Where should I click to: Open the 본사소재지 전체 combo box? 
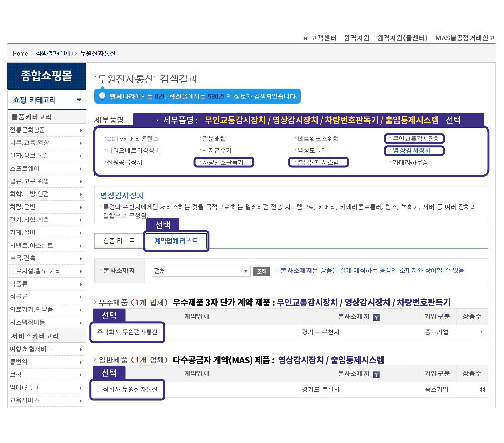click(201, 271)
